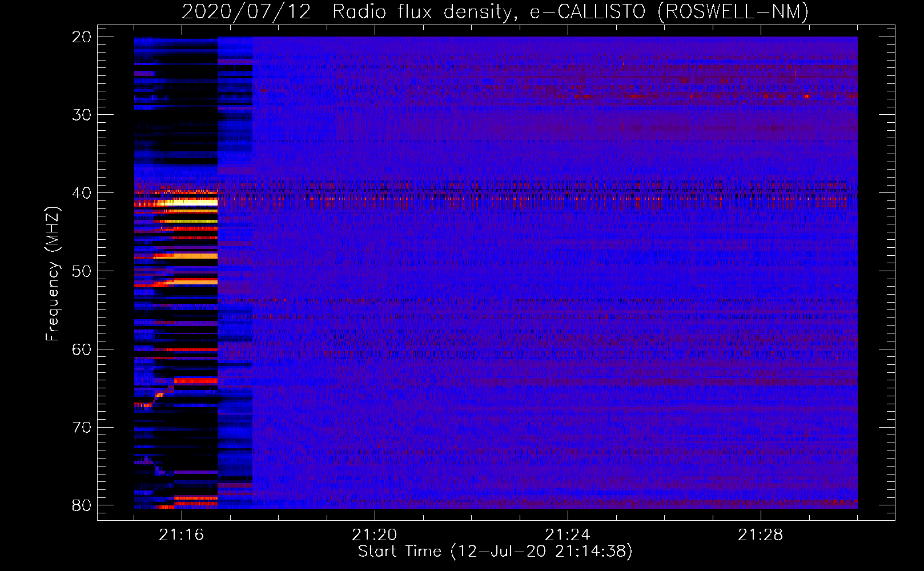Click the '70' frequency tick label
This screenshot has height=571, width=924.
pos(82,428)
